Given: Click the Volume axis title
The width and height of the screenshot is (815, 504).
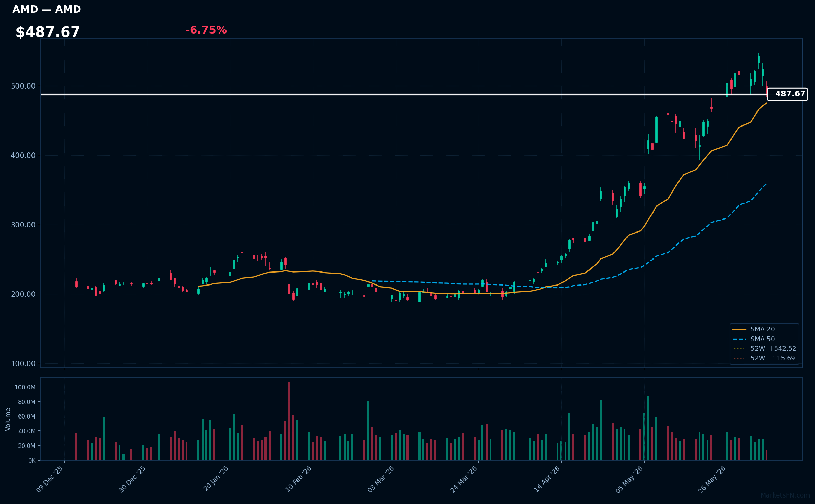Looking at the screenshot, I should click(x=8, y=419).
